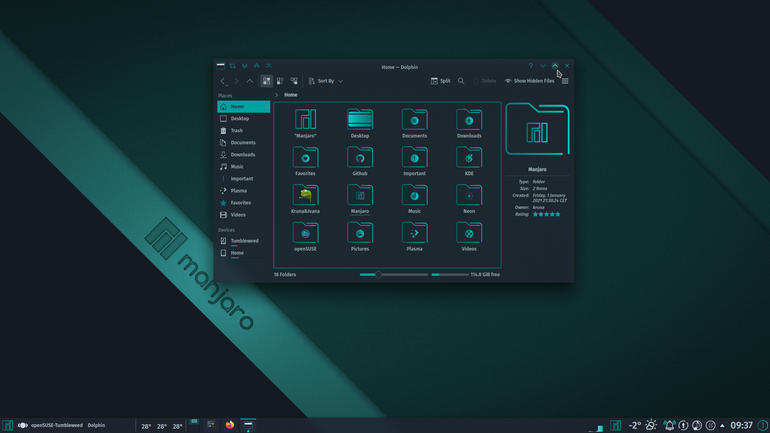This screenshot has height=433, width=770.
Task: Select the underlined Manjaro folder icon
Action: pyautogui.click(x=360, y=195)
